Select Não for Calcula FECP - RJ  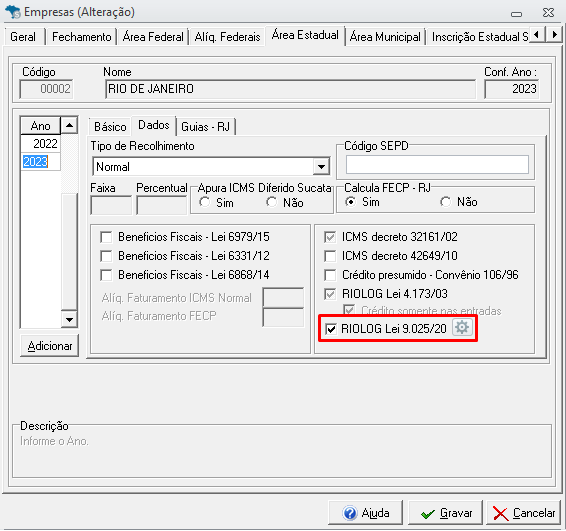click(446, 202)
